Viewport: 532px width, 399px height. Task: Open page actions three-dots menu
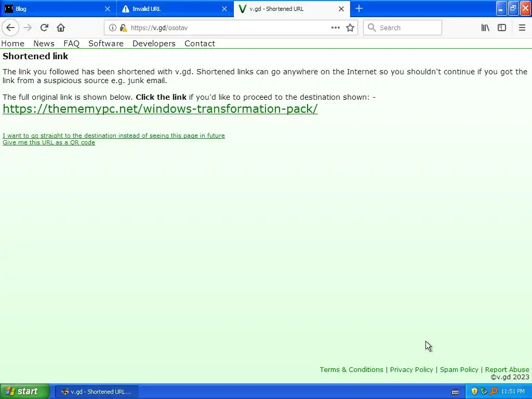click(x=335, y=28)
